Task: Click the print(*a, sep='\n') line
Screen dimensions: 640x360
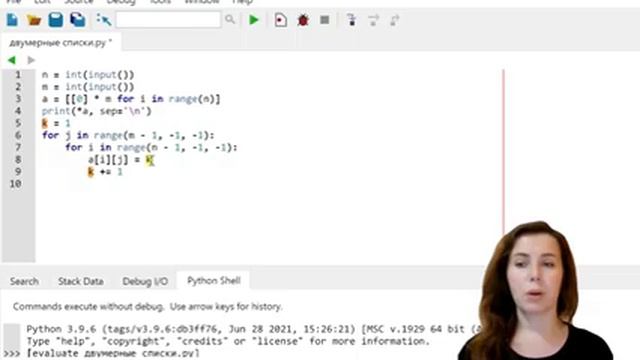Action: tap(96, 111)
